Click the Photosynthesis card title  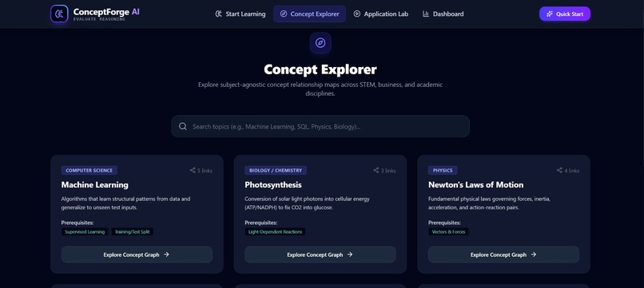(x=273, y=184)
